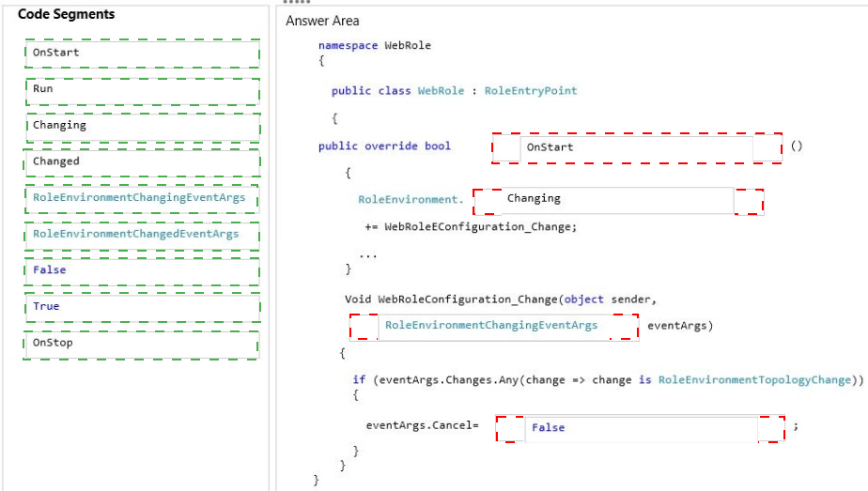868x491 pixels.
Task: Click 'public override bool' text
Action: [x=384, y=146]
